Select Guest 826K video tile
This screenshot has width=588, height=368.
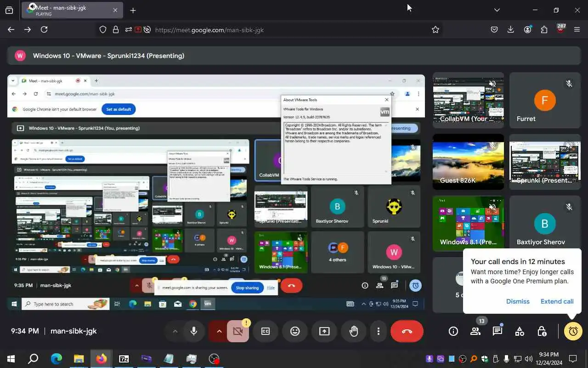pyautogui.click(x=468, y=162)
